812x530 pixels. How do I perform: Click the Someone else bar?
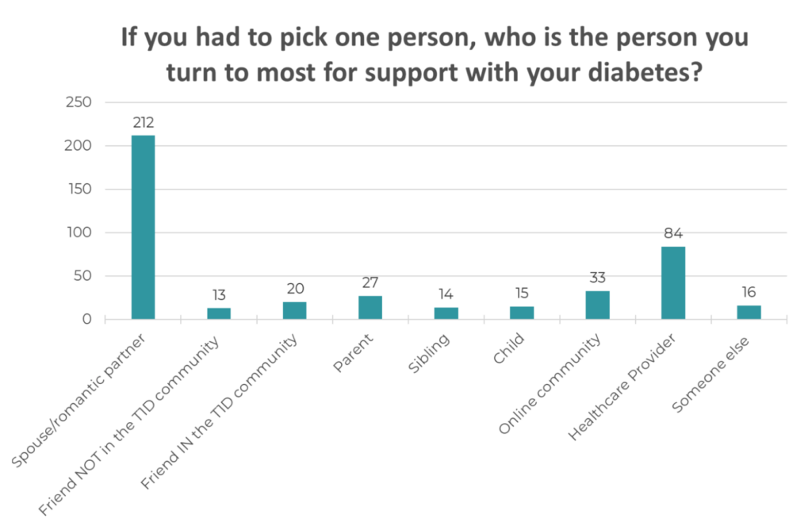(749, 313)
